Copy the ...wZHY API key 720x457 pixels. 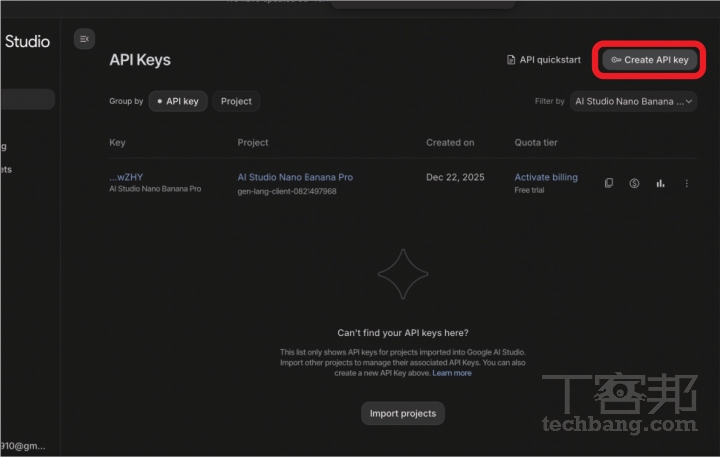click(x=609, y=183)
